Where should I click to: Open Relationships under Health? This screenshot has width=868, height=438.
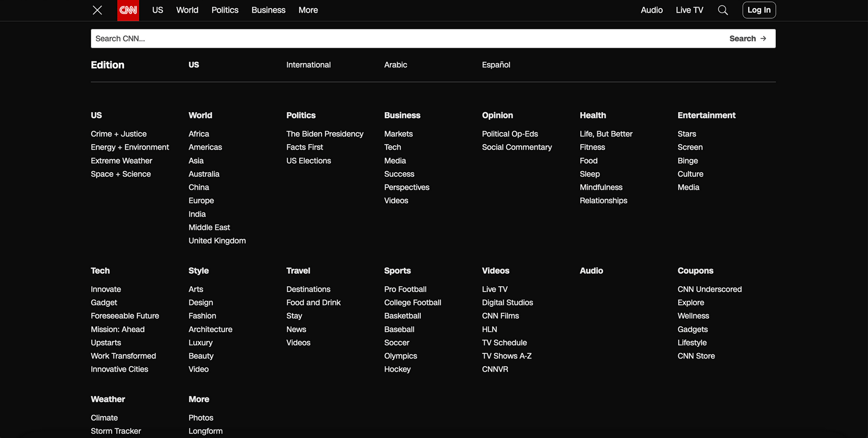coord(604,200)
